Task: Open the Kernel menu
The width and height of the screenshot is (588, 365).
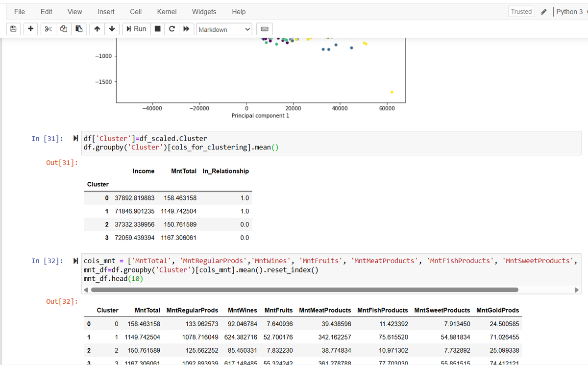Action: [x=167, y=12]
